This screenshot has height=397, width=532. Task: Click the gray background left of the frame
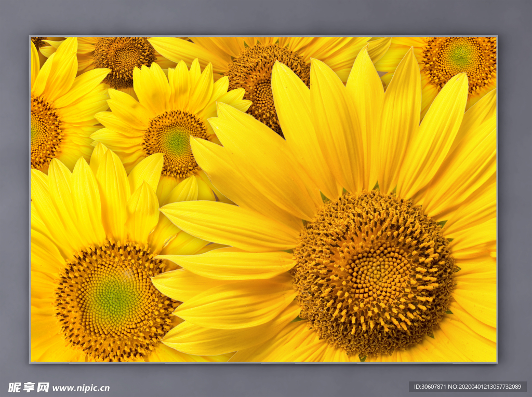14,197
